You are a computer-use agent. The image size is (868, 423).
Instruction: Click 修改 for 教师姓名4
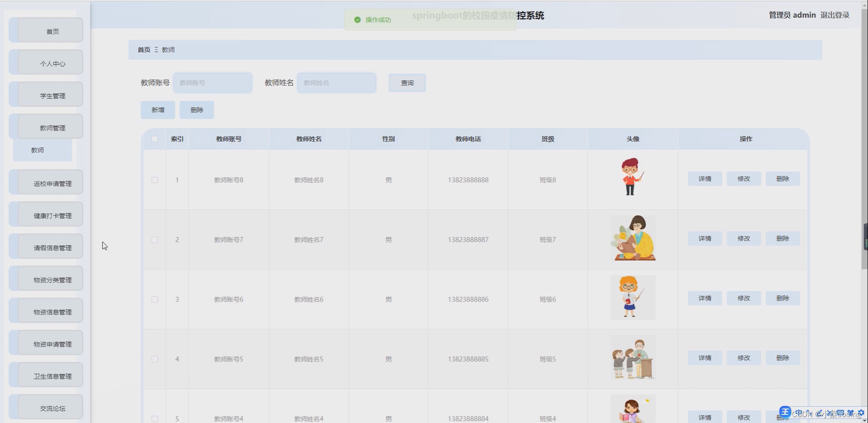tap(744, 417)
